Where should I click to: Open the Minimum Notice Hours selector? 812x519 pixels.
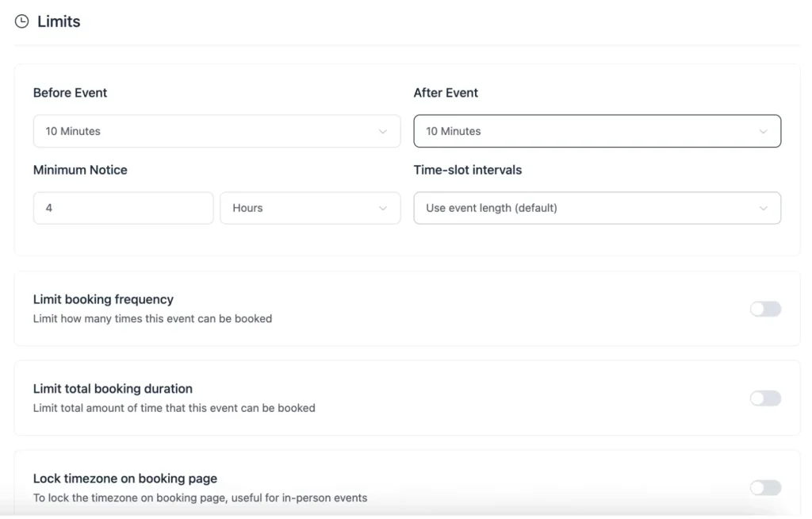tap(309, 208)
